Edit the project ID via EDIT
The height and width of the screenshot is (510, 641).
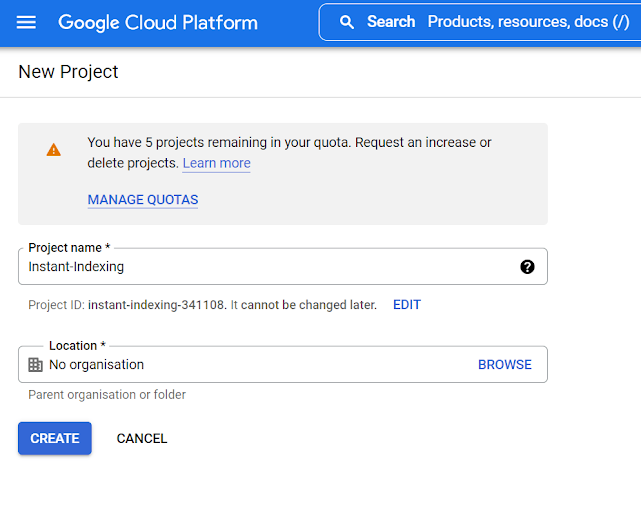coord(407,305)
